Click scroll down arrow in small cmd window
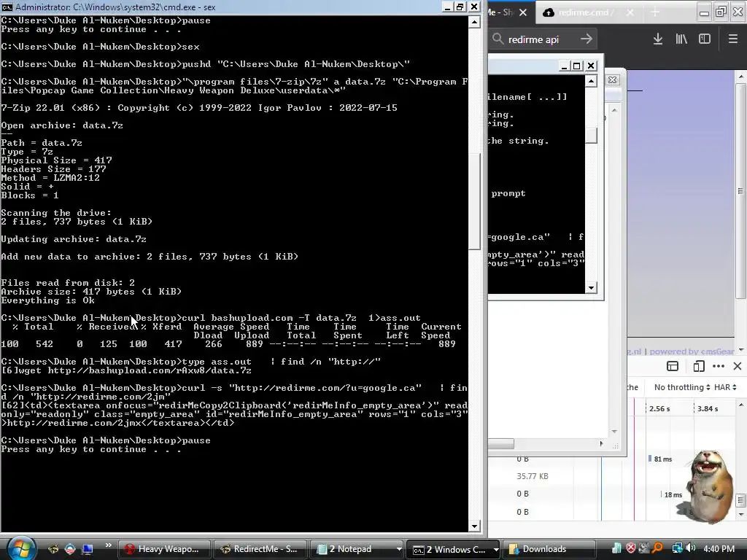Viewport: 747px width, 560px height. pyautogui.click(x=591, y=287)
